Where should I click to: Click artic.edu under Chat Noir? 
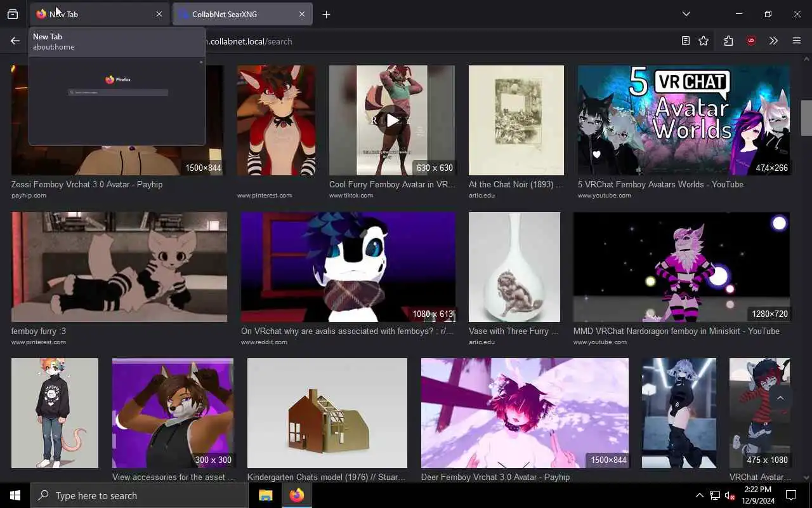click(481, 196)
